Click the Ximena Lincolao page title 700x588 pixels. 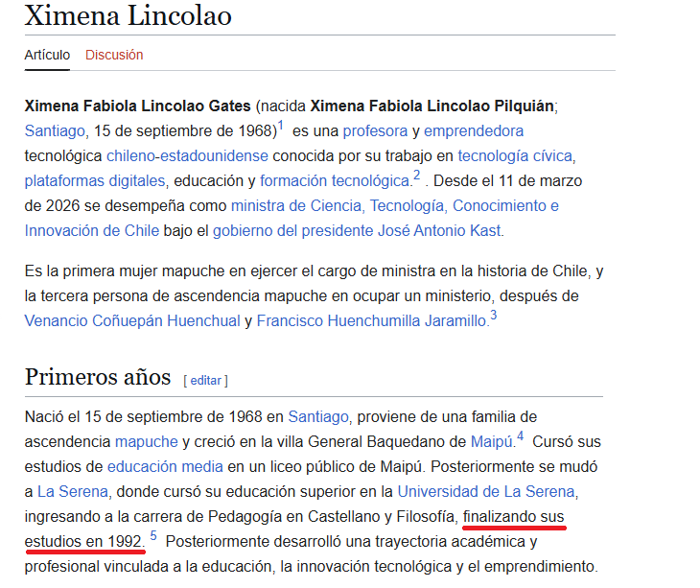coord(128,15)
